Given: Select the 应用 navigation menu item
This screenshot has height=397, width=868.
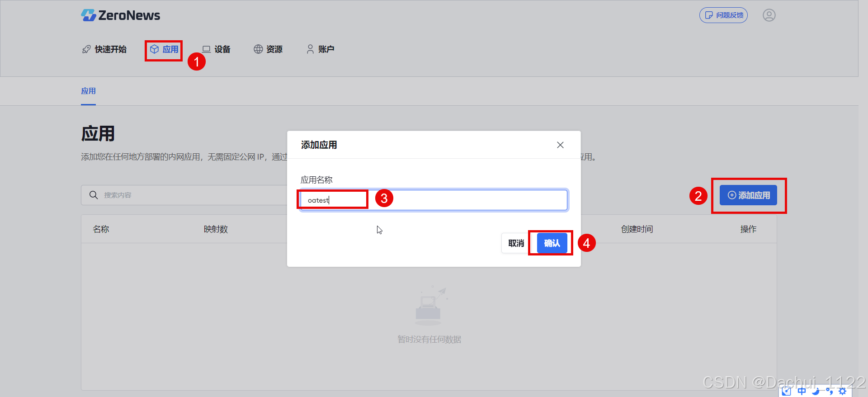Looking at the screenshot, I should click(x=164, y=49).
